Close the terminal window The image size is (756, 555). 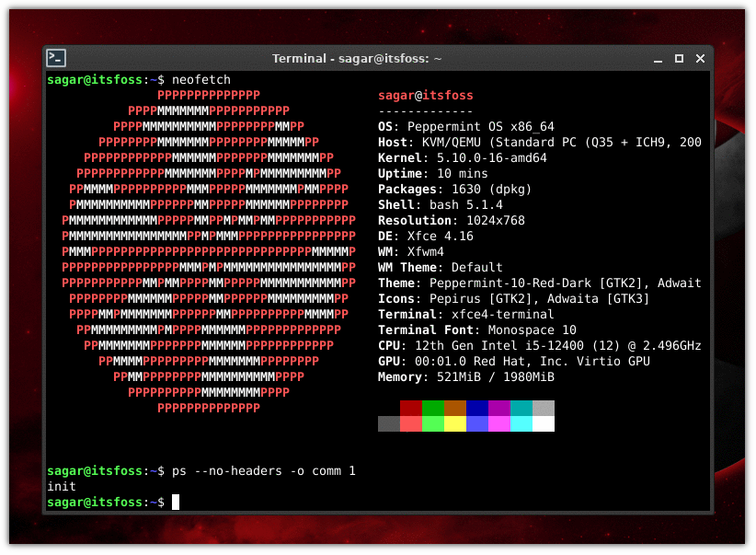tap(700, 57)
